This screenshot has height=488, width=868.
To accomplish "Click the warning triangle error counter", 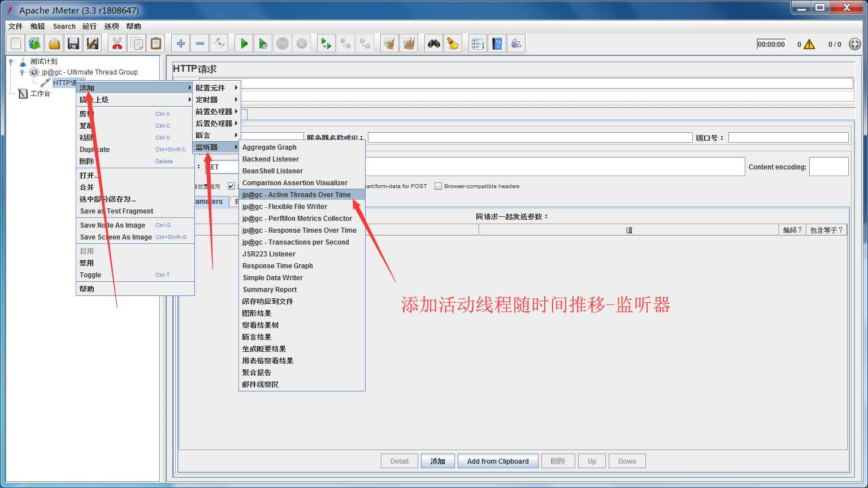I will tap(809, 44).
